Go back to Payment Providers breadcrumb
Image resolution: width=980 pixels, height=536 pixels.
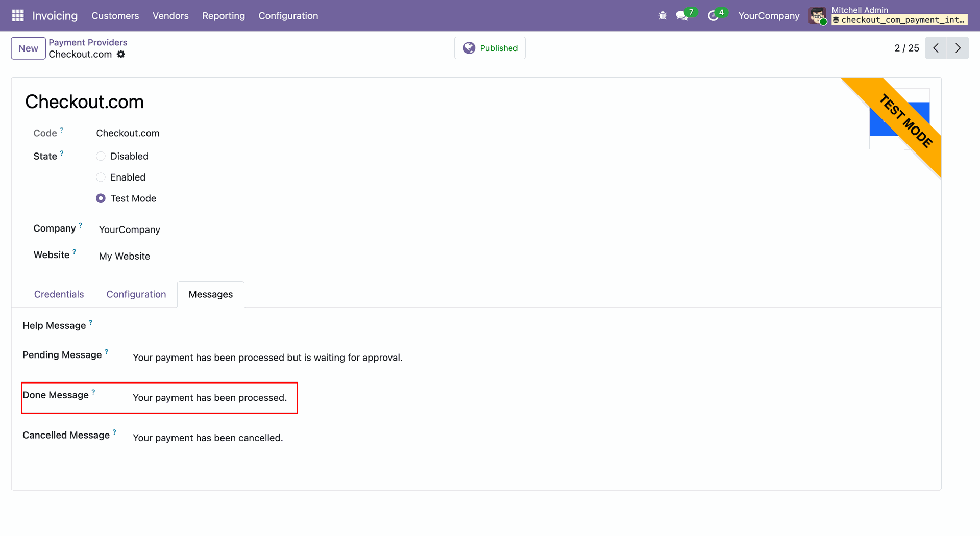pos(88,42)
